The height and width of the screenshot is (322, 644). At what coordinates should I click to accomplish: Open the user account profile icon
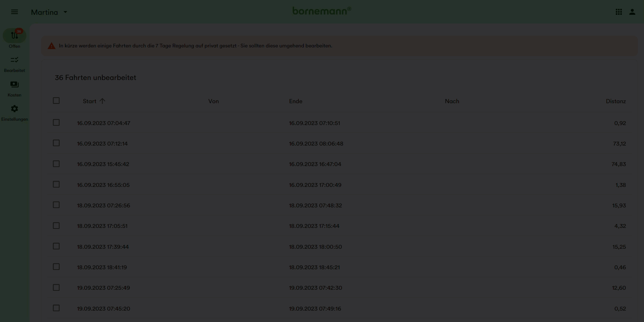pos(632,12)
